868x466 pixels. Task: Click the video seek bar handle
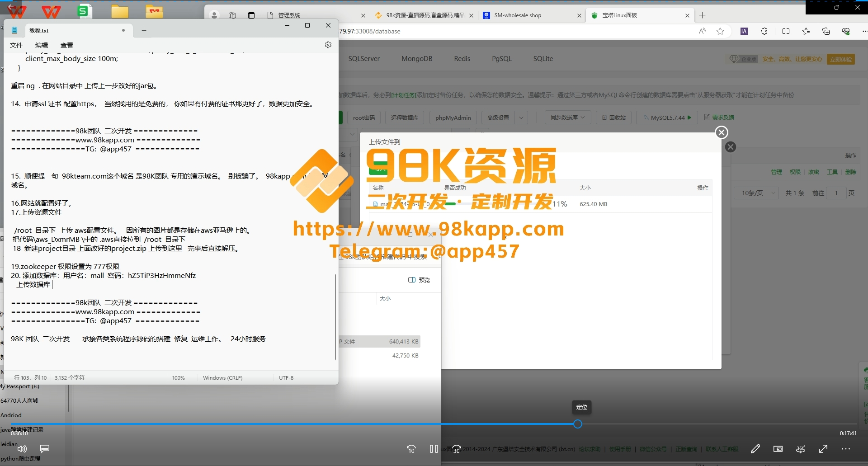click(x=578, y=424)
